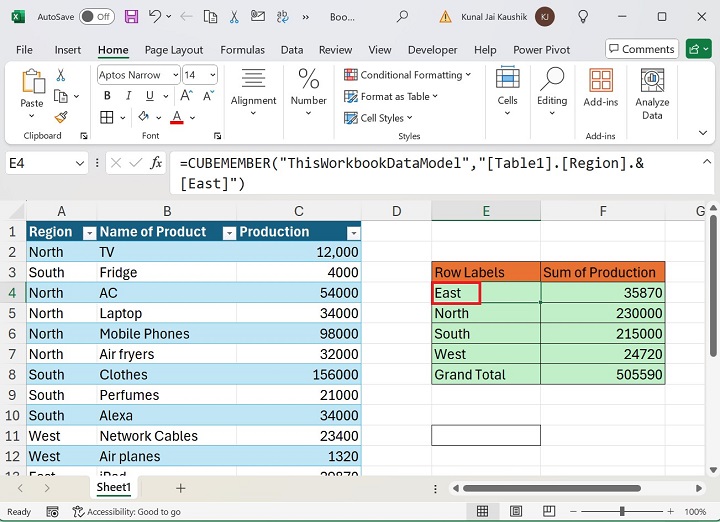Toggle the AutoSave switch
Screen dimensions: 720x522
pyautogui.click(x=96, y=17)
